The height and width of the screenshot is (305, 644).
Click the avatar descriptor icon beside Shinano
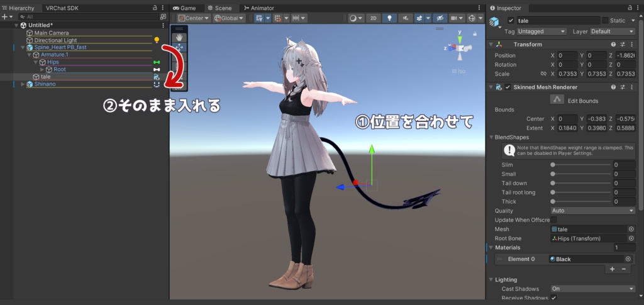point(157,84)
